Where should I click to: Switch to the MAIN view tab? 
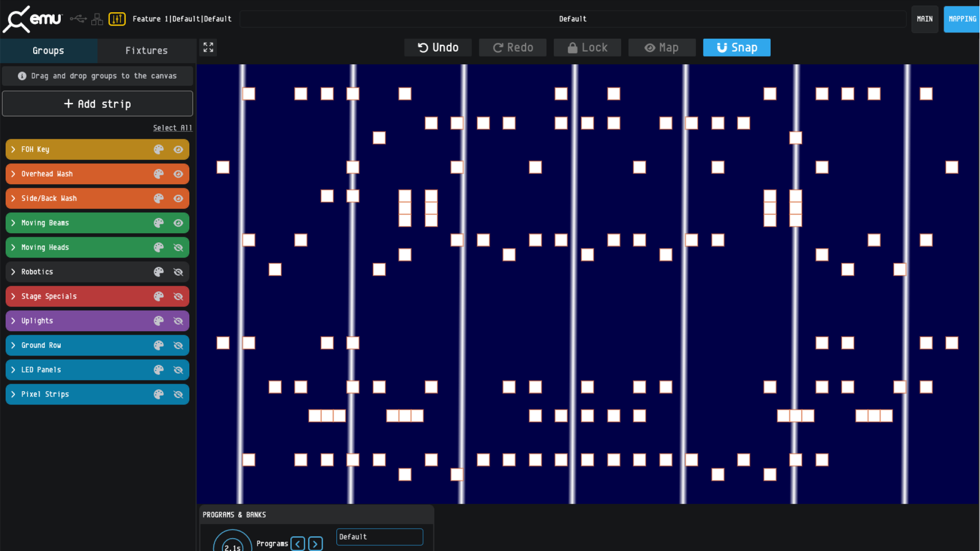(x=924, y=19)
